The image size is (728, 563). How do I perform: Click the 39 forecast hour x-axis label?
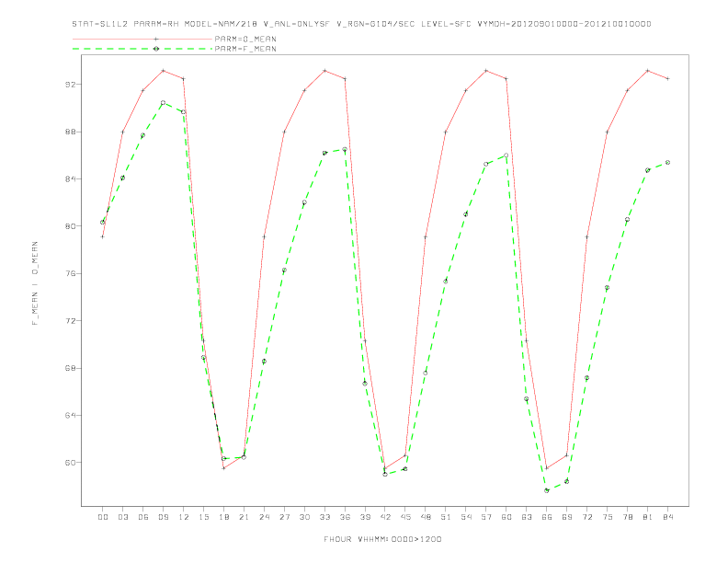tap(365, 517)
